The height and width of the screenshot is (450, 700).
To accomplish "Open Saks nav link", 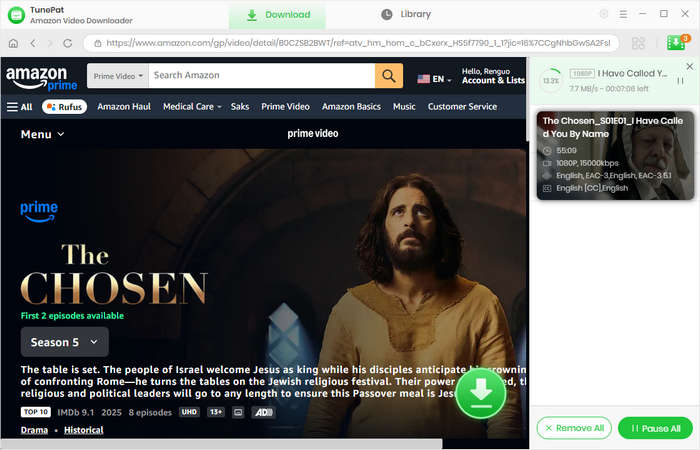I will click(240, 107).
